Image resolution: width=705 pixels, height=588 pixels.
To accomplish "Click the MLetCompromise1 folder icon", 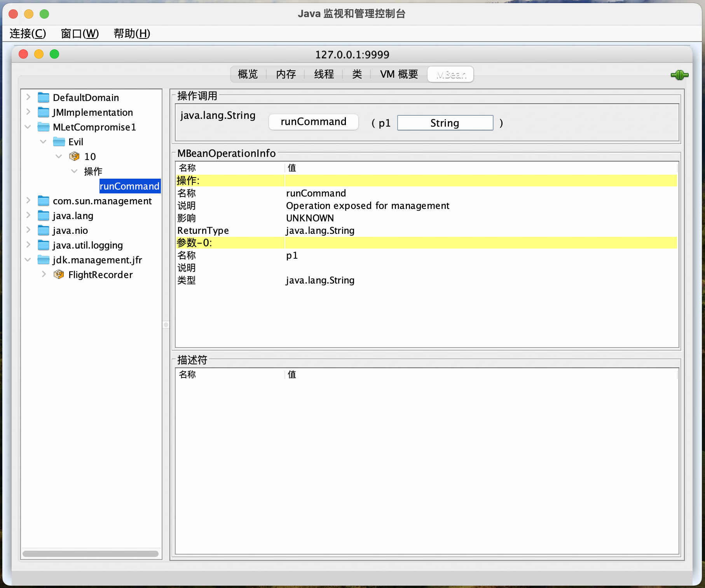I will pos(44,127).
